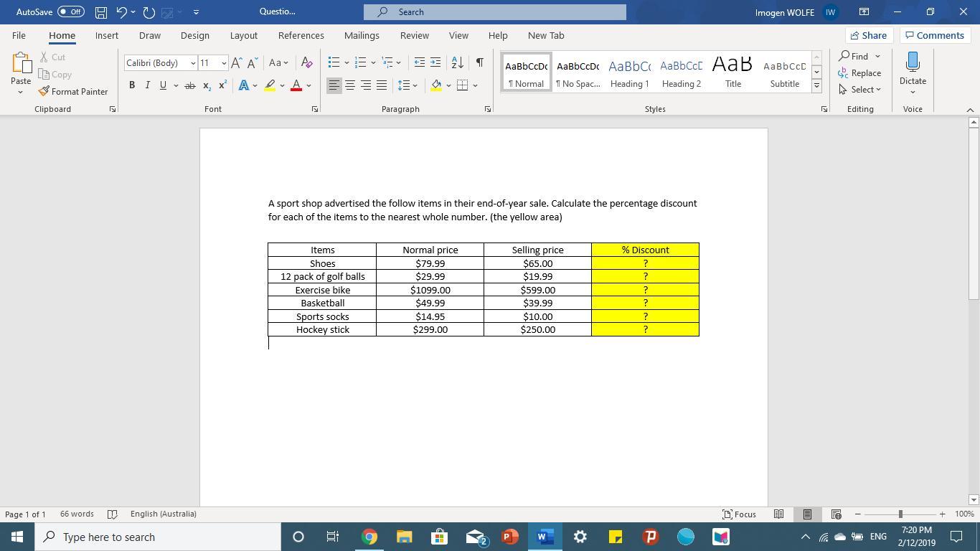Increase indent of the paragraph

(435, 63)
